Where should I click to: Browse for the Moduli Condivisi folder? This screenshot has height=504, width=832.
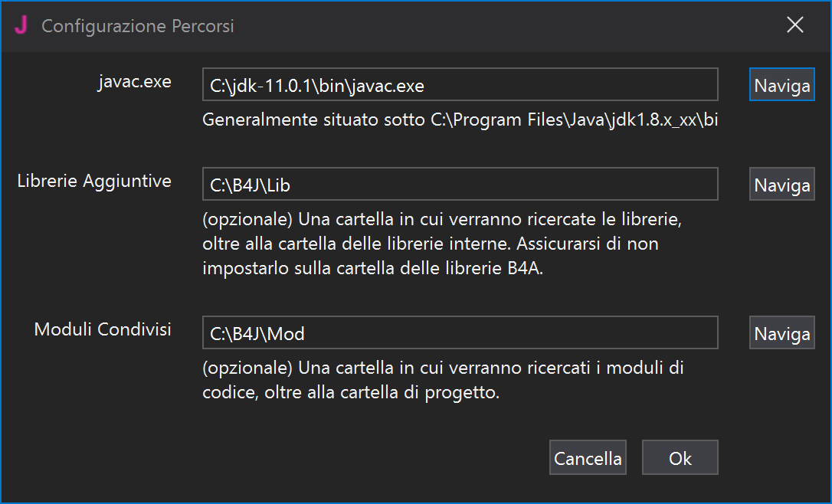pyautogui.click(x=781, y=333)
